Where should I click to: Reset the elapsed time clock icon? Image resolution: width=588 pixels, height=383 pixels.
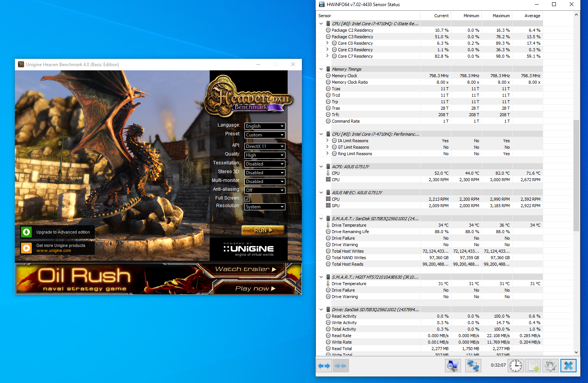[515, 366]
